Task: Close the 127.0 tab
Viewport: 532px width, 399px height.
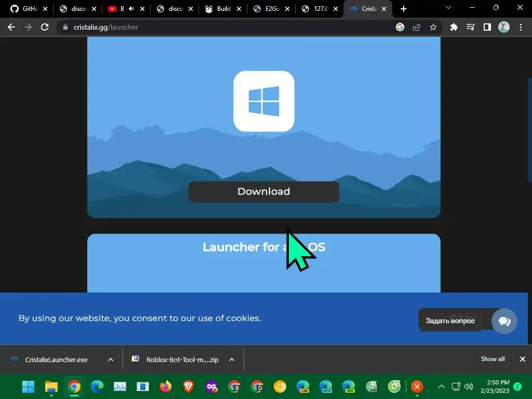Action: pyautogui.click(x=336, y=9)
